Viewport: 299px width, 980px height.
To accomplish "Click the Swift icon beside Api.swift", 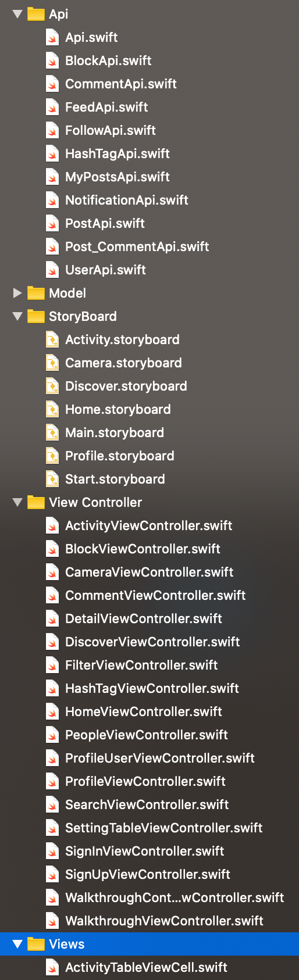I will [x=52, y=37].
